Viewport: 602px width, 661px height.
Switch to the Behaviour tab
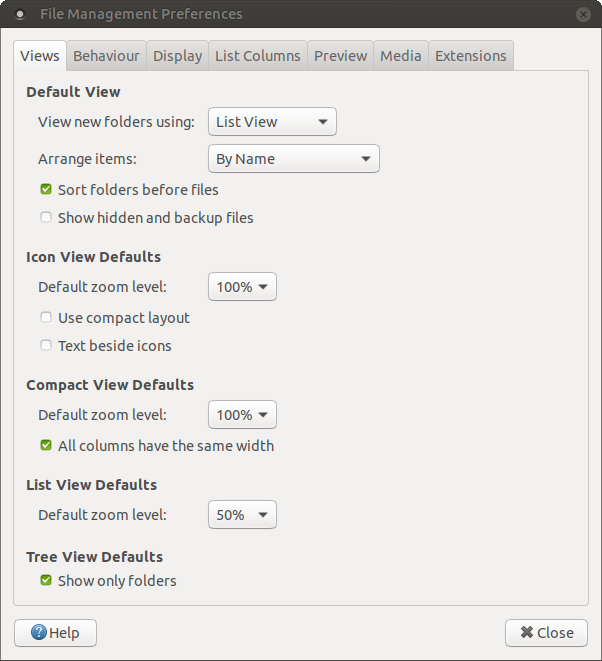106,56
